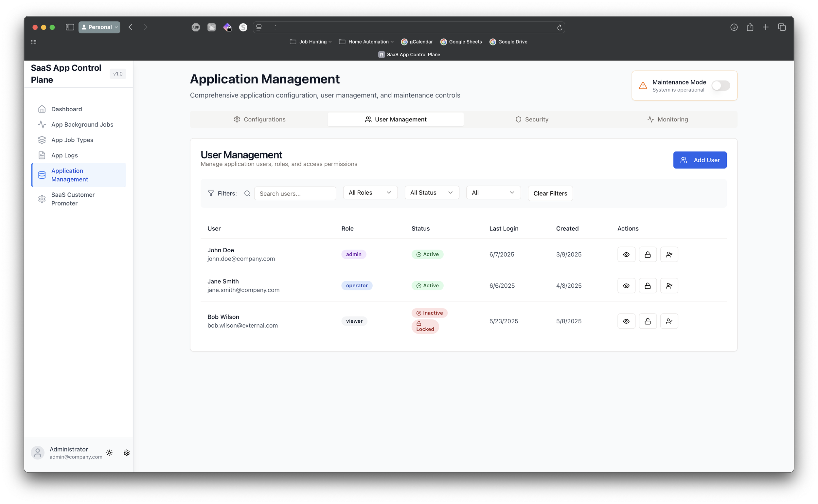Open the All Roles dropdown
This screenshot has height=504, width=818.
[x=370, y=193]
